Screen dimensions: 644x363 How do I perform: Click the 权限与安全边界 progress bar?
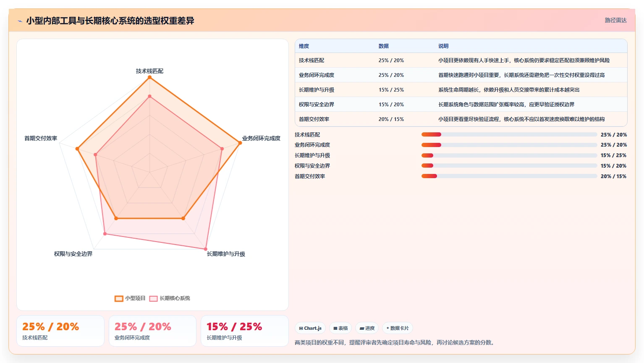[x=509, y=166]
